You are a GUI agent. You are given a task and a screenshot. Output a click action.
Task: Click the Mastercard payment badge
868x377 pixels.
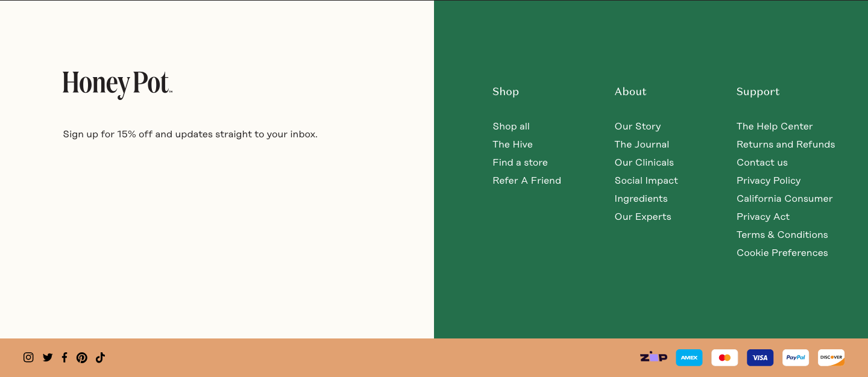[725, 358]
